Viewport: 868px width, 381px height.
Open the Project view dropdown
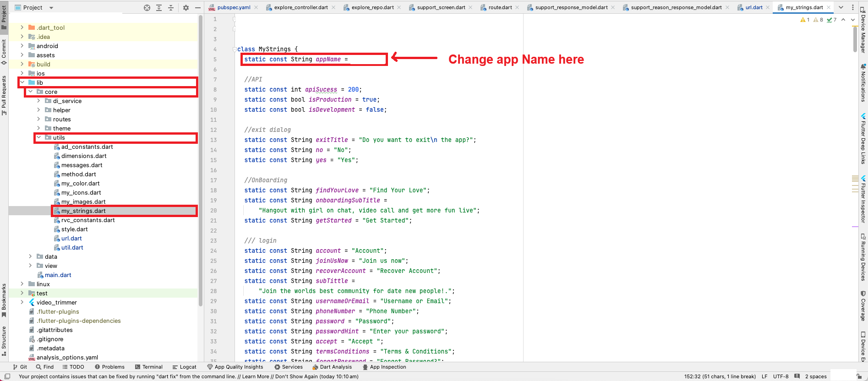coord(51,8)
